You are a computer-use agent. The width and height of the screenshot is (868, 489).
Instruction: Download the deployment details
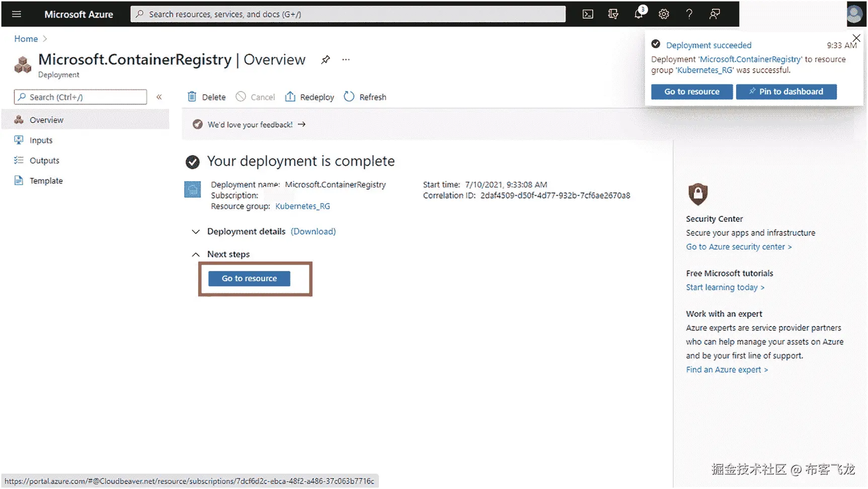pos(313,231)
